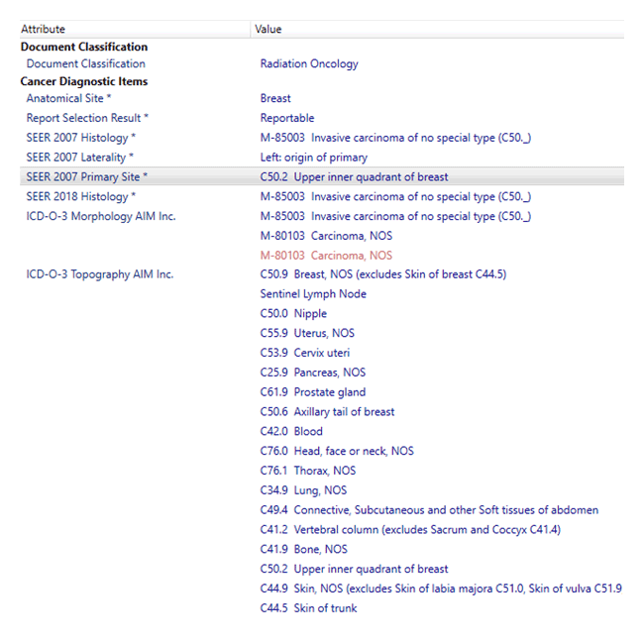Viewport: 644px width, 644px height.
Task: Click the C25.9 Pancreas, NOS value
Action: [x=312, y=373]
